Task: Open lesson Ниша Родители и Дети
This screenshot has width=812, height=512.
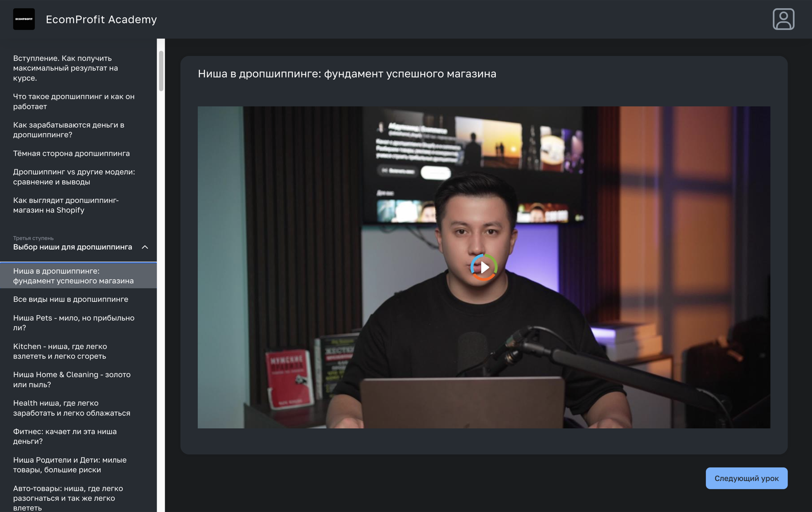Action: 78,465
